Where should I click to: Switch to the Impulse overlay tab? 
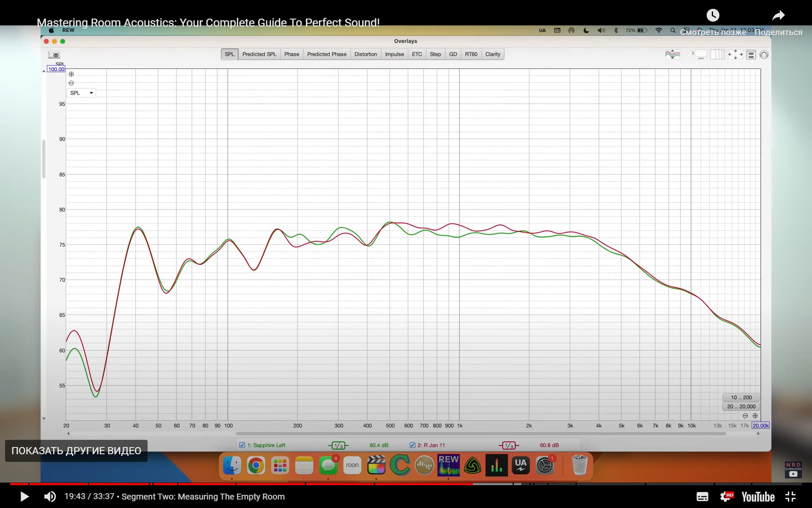pyautogui.click(x=394, y=54)
